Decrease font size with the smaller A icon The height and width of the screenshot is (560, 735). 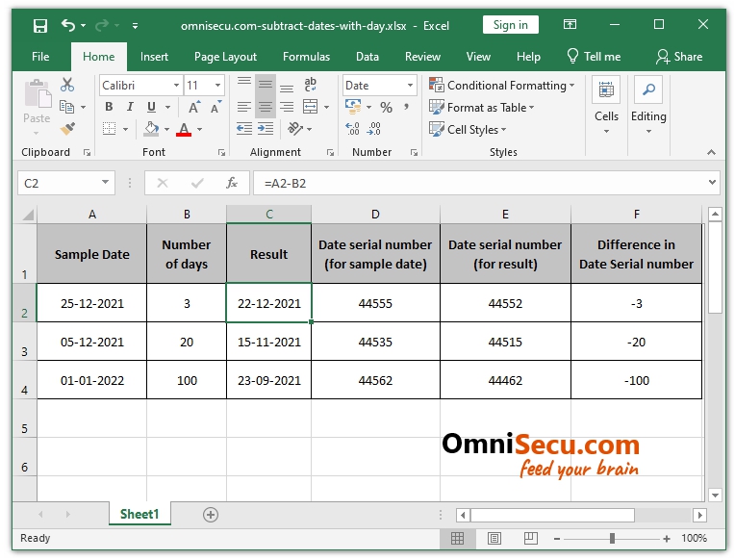[x=216, y=108]
